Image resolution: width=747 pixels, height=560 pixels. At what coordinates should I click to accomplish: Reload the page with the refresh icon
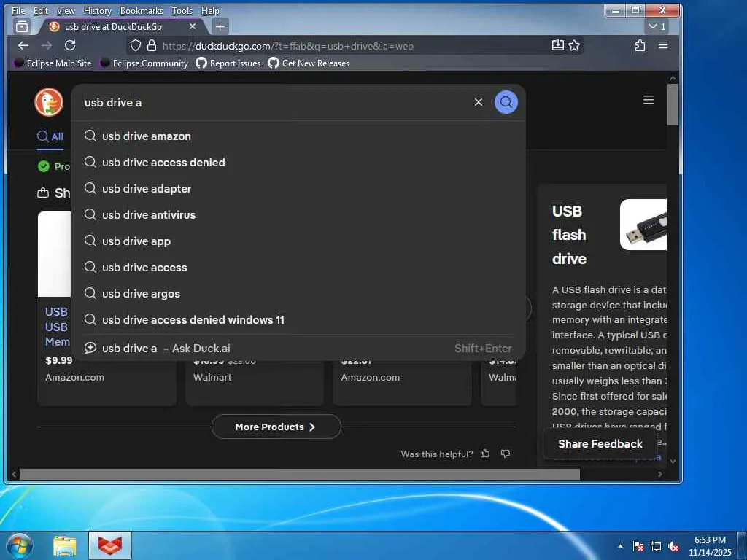(x=70, y=45)
